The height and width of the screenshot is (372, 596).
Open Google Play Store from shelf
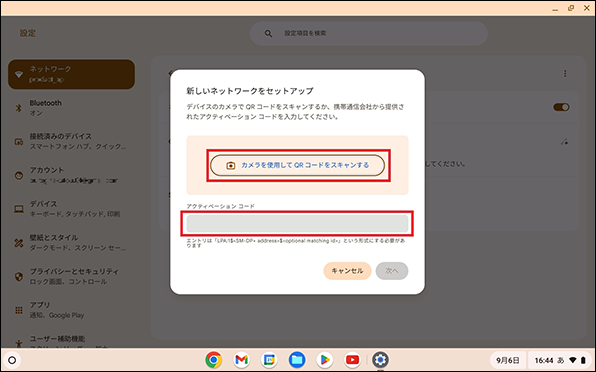point(325,359)
